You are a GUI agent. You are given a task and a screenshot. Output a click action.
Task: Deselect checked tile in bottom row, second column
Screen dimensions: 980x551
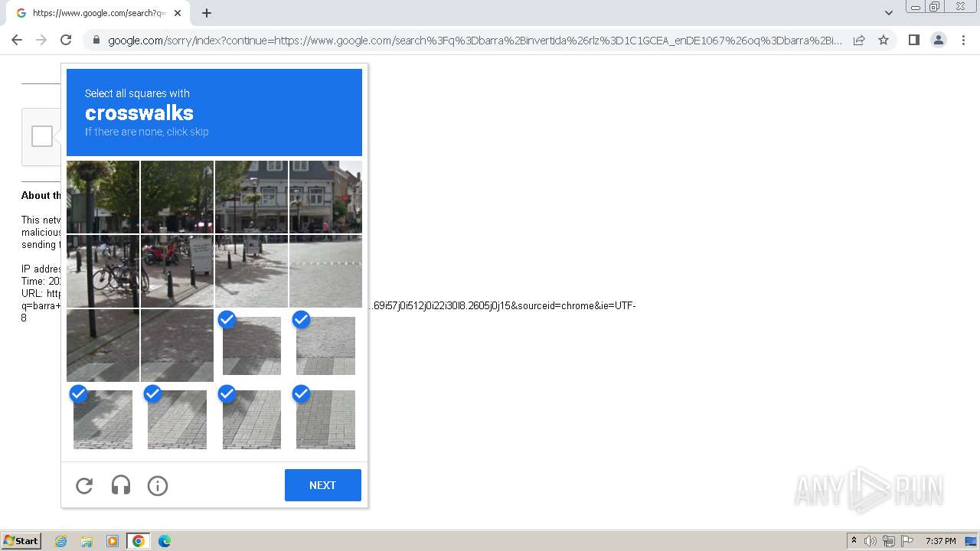[x=177, y=419]
